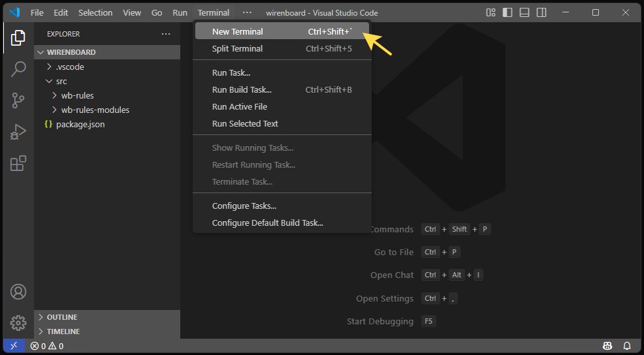The height and width of the screenshot is (355, 644).
Task: Open the Manage gear icon
Action: 18,323
